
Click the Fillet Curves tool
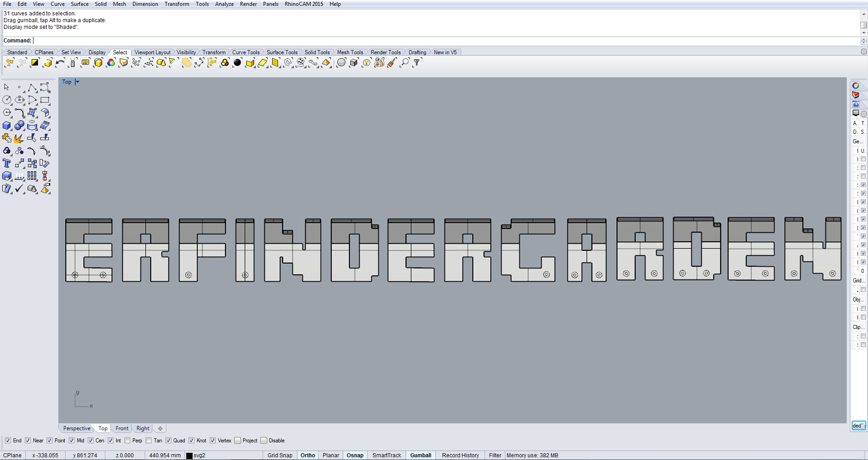tap(19, 113)
